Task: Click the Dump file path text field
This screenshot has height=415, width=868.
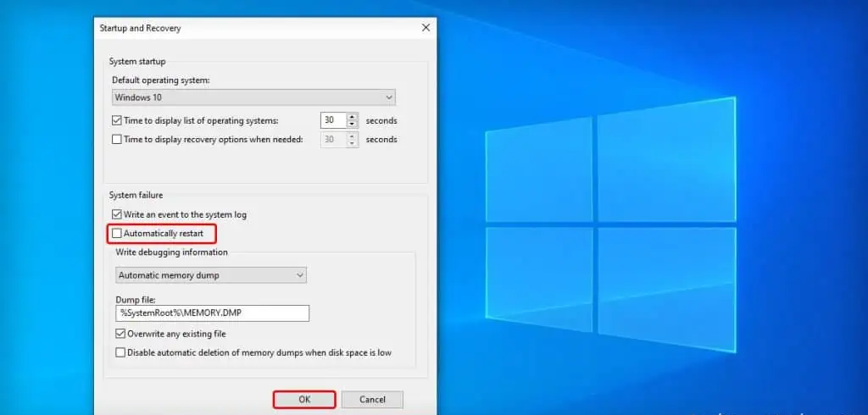Action: (x=212, y=313)
